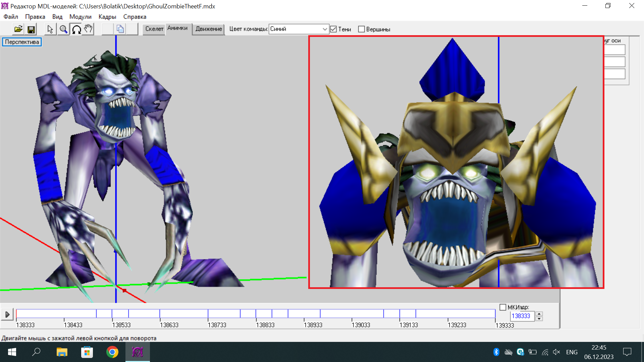Click the copy documents toolbar icon
The width and height of the screenshot is (644, 362).
(120, 29)
